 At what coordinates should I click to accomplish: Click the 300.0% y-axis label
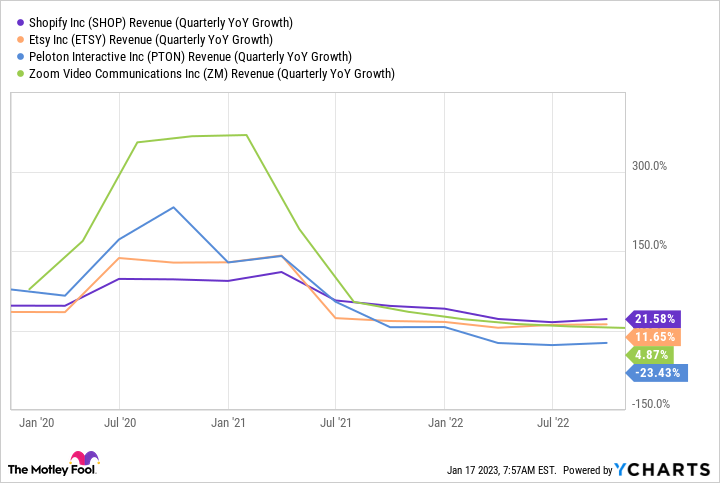point(649,166)
